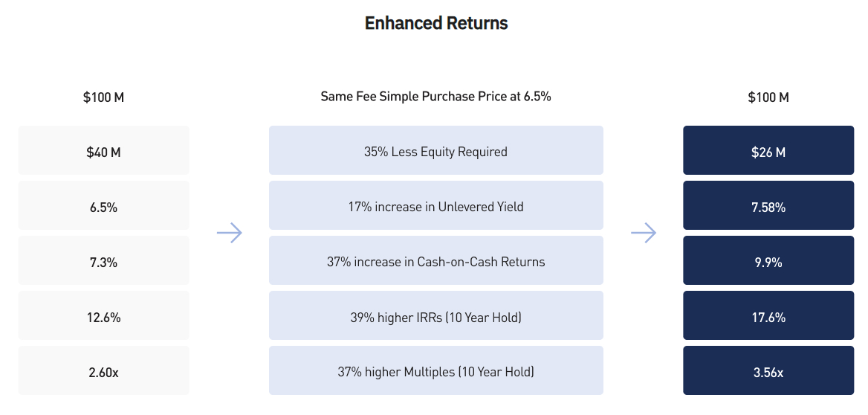Click the left arrow icon between columns
This screenshot has height=415, width=868.
click(x=229, y=233)
